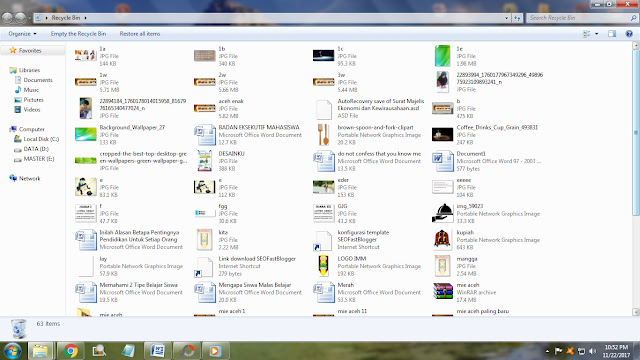The width and height of the screenshot is (640, 360).
Task: Click the Windows Start button
Action: [13, 351]
